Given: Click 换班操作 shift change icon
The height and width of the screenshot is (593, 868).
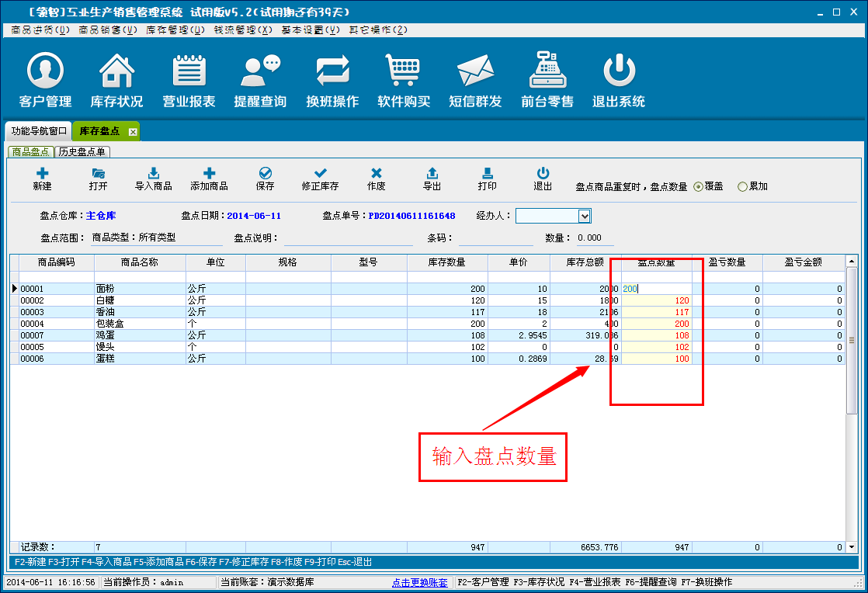Looking at the screenshot, I should click(x=332, y=71).
